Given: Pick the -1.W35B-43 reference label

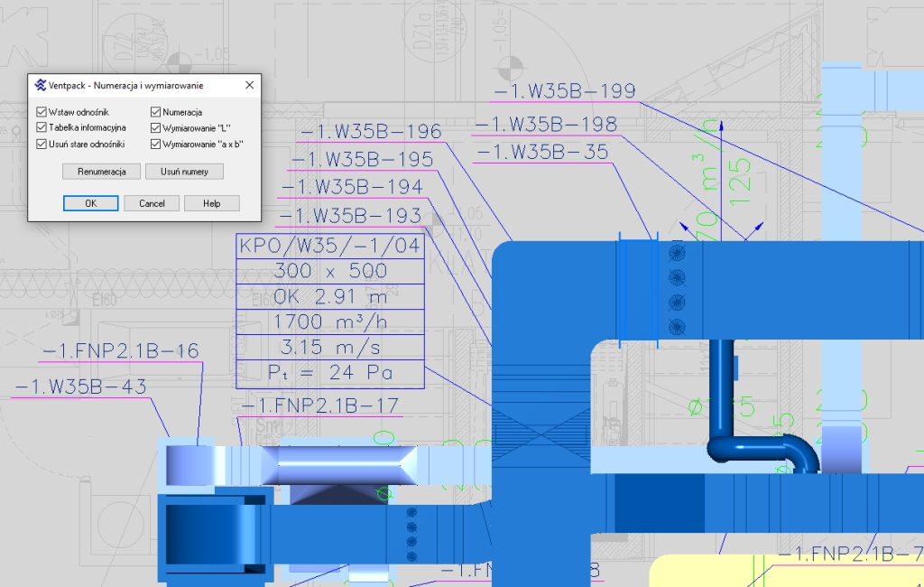Looking at the screenshot, I should pos(79,387).
